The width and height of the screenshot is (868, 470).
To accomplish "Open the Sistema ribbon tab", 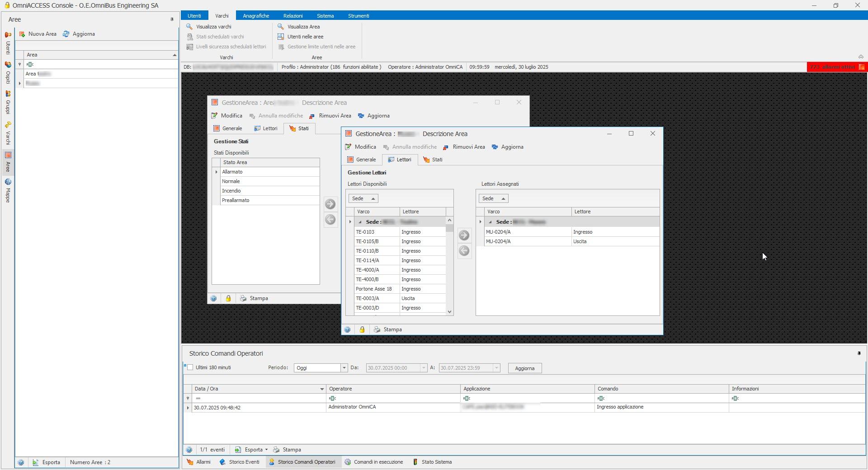I will point(325,16).
